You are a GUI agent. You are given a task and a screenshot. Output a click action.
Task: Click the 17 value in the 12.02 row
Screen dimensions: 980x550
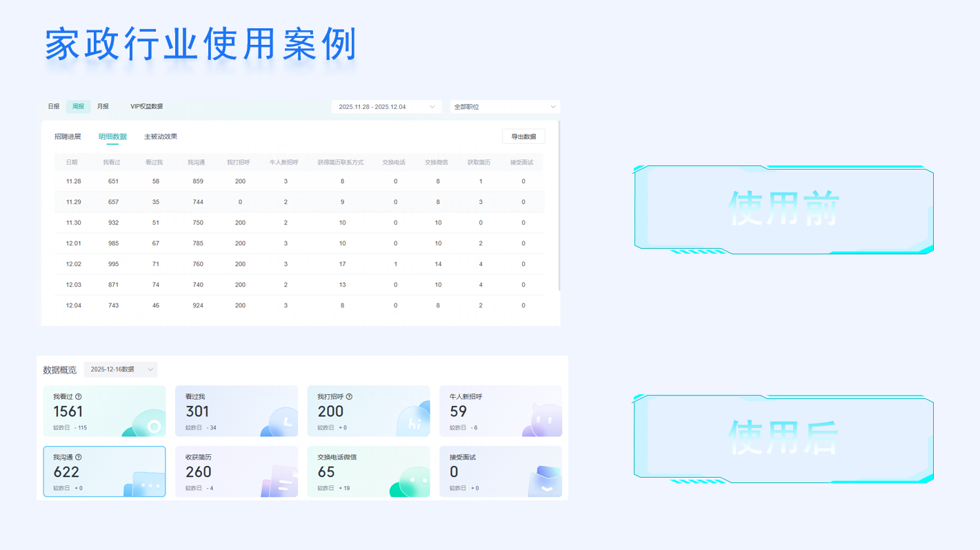tap(342, 264)
